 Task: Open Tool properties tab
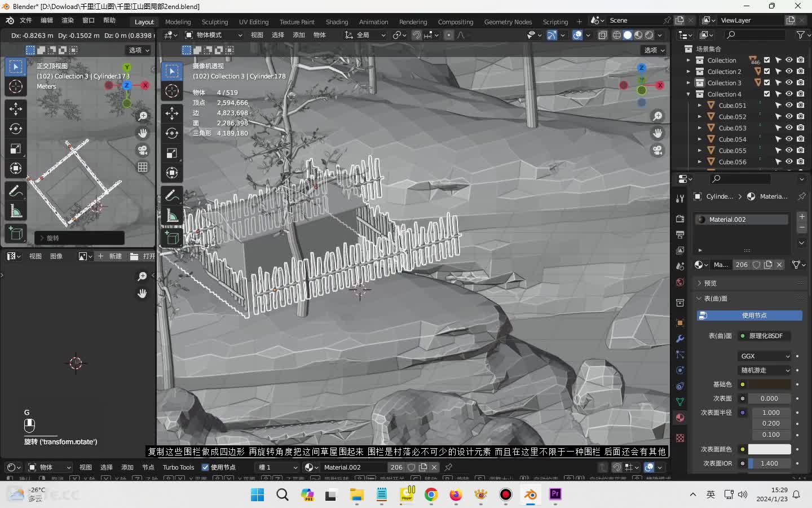(680, 198)
